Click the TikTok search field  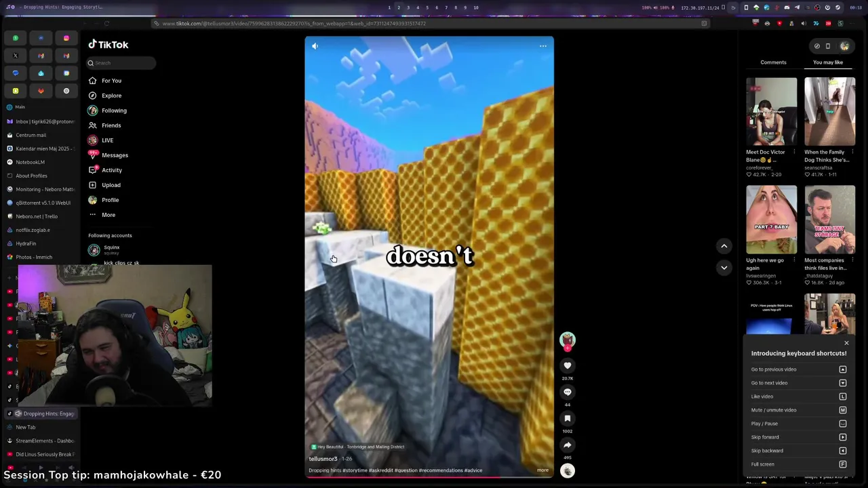(121, 63)
